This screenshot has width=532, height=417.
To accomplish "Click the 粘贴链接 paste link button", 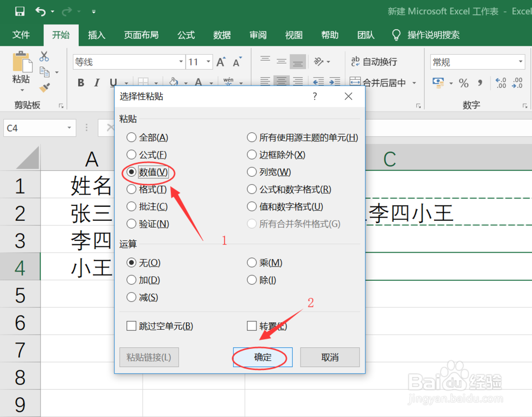I will [x=149, y=357].
